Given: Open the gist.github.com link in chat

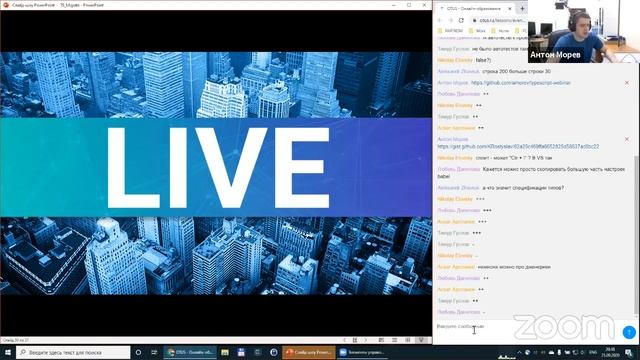Looking at the screenshot, I should pos(518,146).
